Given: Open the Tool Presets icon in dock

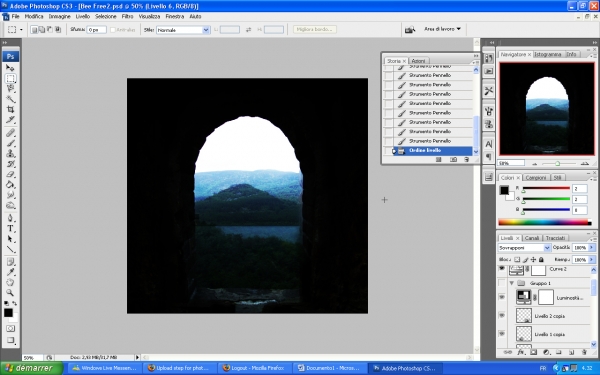Looking at the screenshot, I should (489, 91).
